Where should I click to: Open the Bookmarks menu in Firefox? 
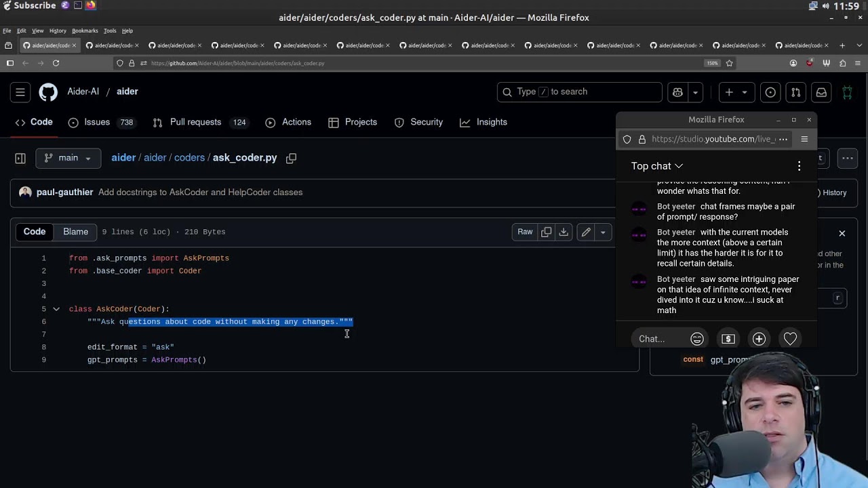pos(85,30)
